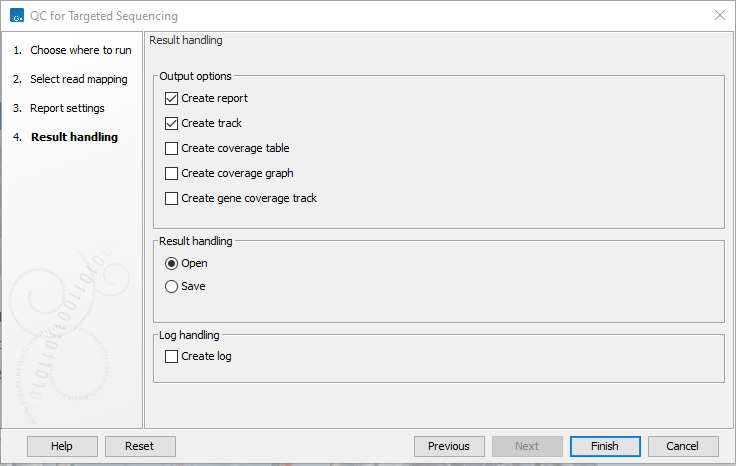Cancel the wizard dialog
Viewport: 736px width, 466px height.
tap(683, 446)
